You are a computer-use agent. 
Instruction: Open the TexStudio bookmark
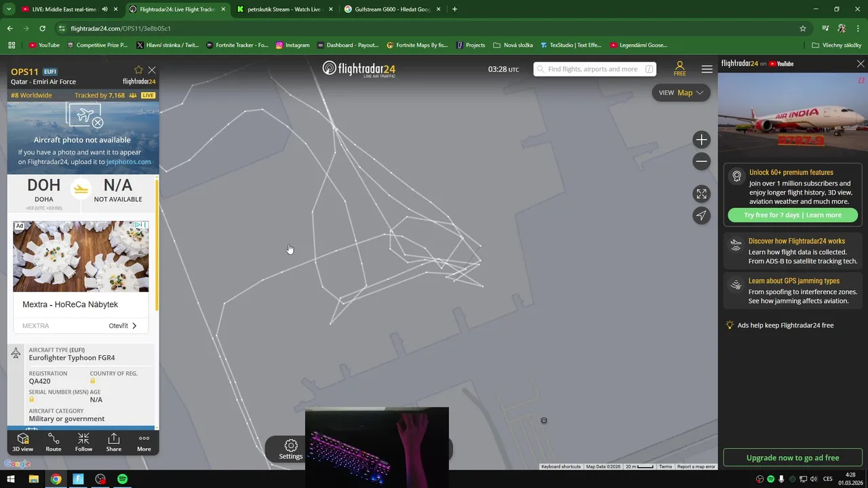click(570, 45)
